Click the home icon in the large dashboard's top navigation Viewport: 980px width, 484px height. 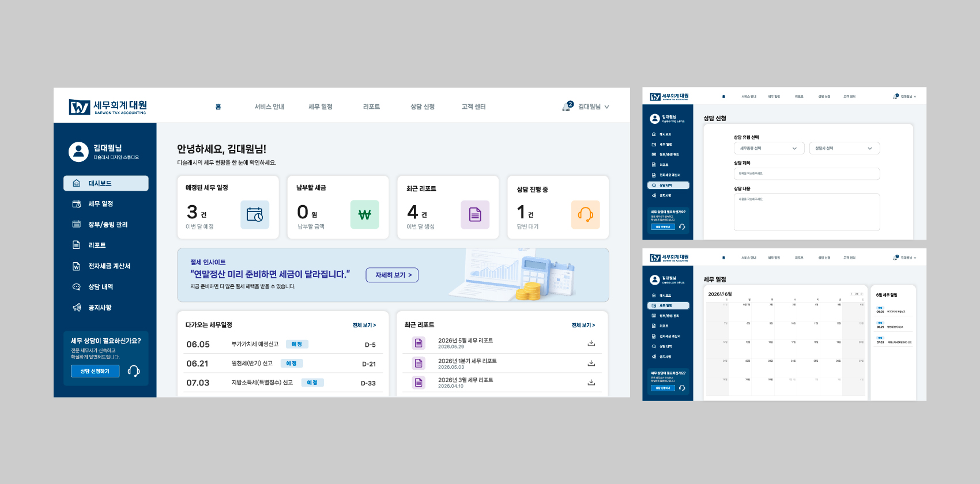(218, 107)
